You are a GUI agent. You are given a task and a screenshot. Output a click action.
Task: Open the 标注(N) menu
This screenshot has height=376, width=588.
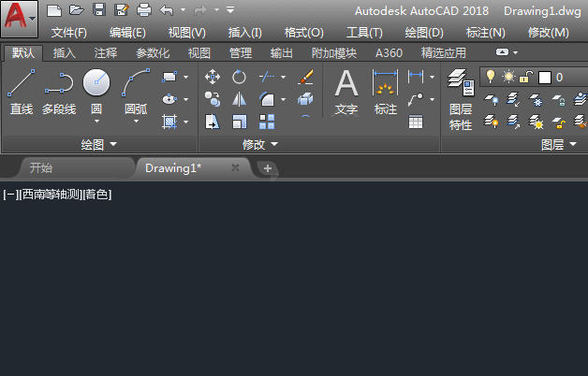click(x=486, y=33)
